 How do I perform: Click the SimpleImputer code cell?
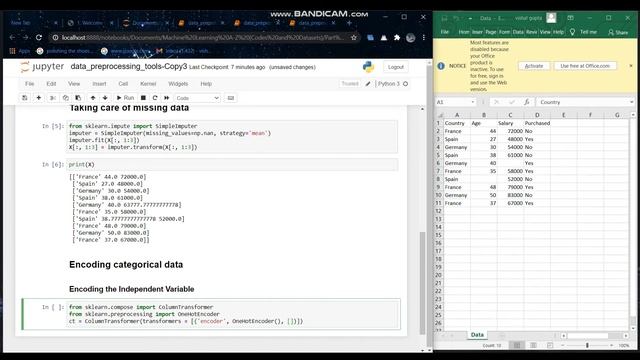232,136
